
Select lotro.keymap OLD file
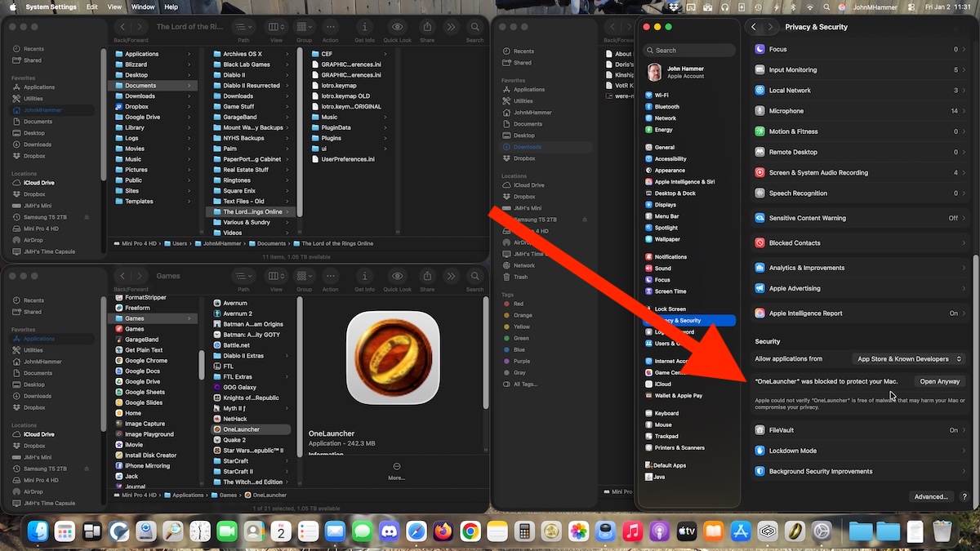click(x=345, y=96)
